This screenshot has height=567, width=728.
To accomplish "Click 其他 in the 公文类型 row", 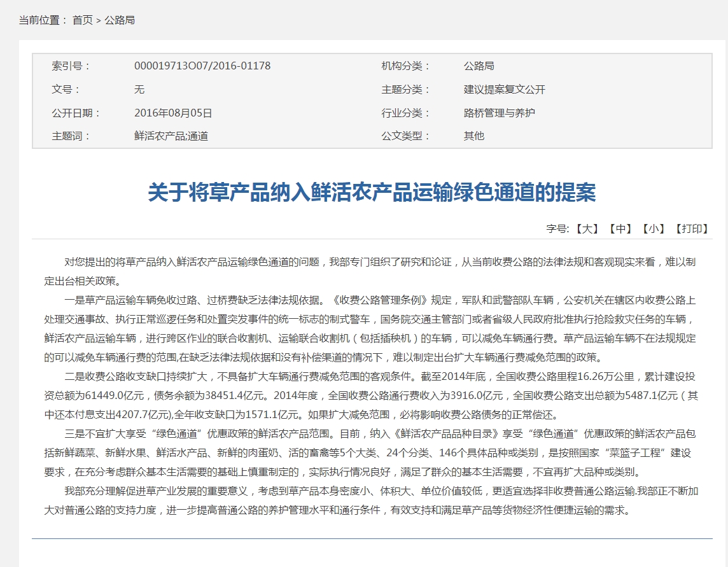I will click(473, 136).
